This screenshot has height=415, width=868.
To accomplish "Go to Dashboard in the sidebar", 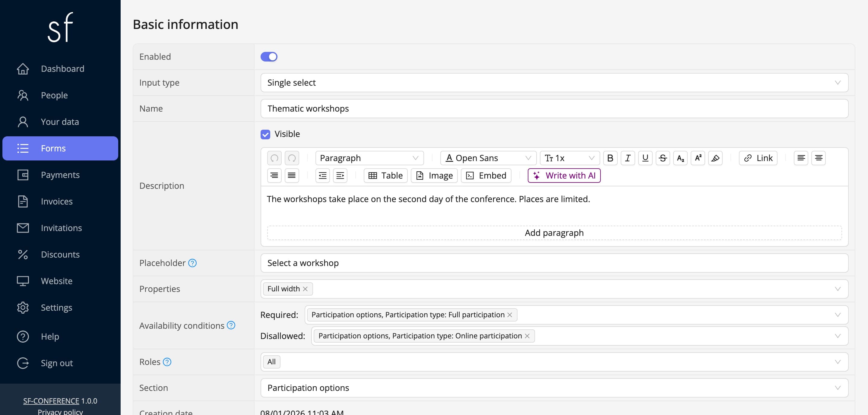I will pyautogui.click(x=60, y=69).
